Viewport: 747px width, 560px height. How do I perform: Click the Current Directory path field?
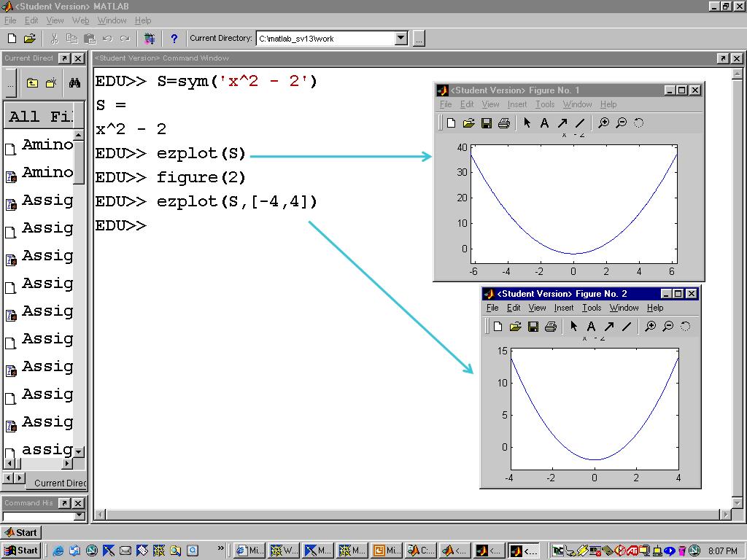click(x=326, y=38)
